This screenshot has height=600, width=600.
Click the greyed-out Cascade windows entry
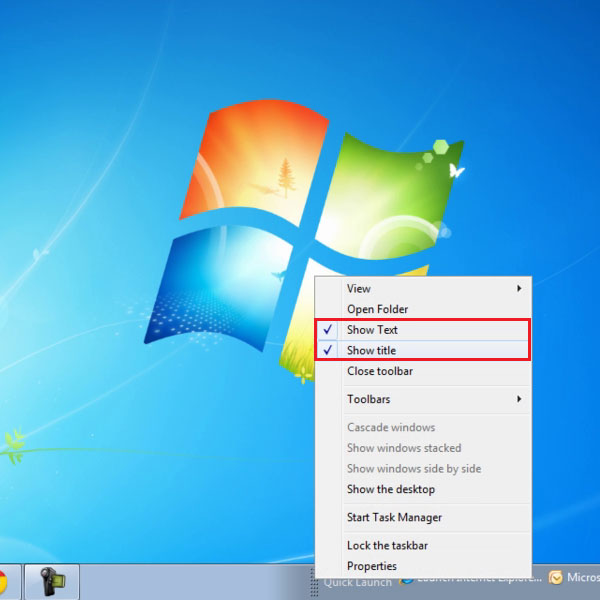pyautogui.click(x=422, y=427)
